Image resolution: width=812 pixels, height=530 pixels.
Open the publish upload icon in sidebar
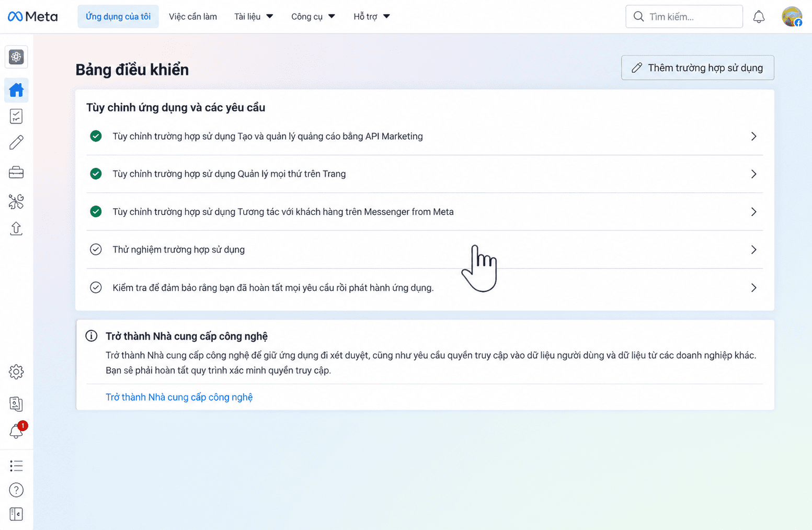(x=16, y=229)
